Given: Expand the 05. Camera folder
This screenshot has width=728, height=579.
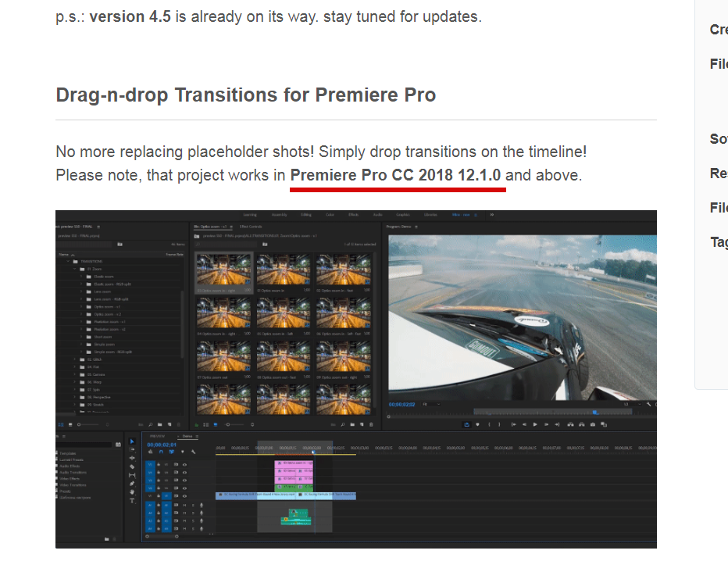Looking at the screenshot, I should click(x=75, y=374).
